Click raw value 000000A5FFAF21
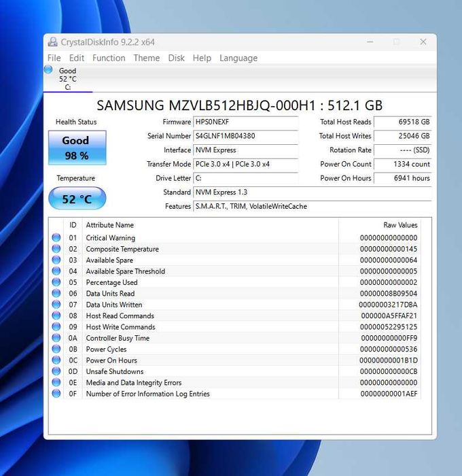This screenshot has height=476, width=462. [x=389, y=316]
